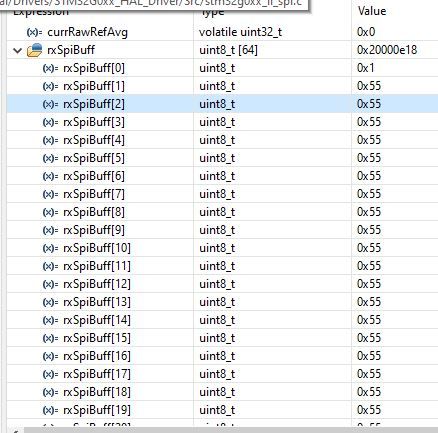
Task: Select rxSpiBuff[10] row
Action: click(222, 248)
